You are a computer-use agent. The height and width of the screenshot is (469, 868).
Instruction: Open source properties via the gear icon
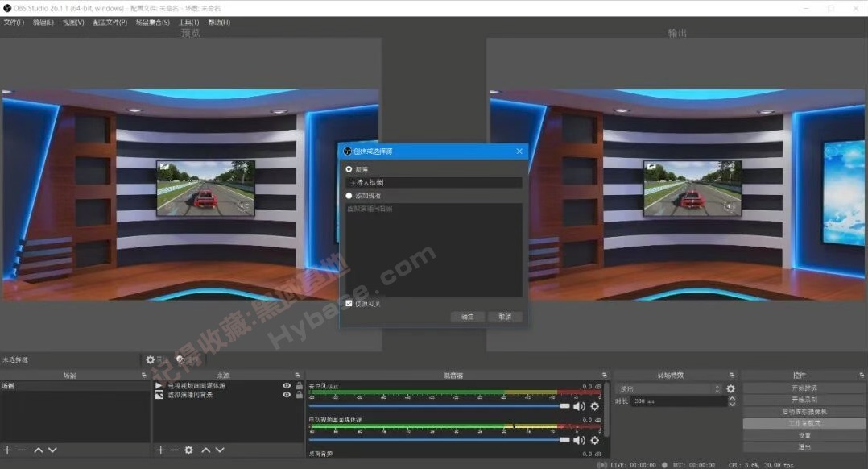188,450
